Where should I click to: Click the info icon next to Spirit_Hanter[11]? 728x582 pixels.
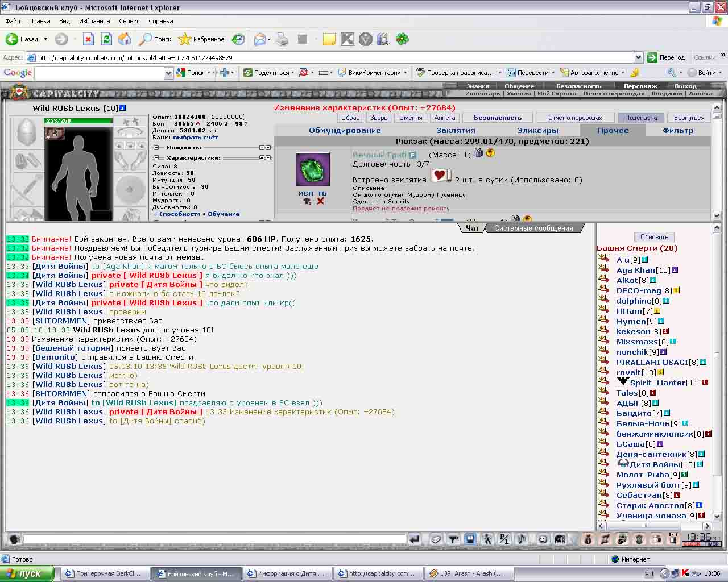[705, 383]
